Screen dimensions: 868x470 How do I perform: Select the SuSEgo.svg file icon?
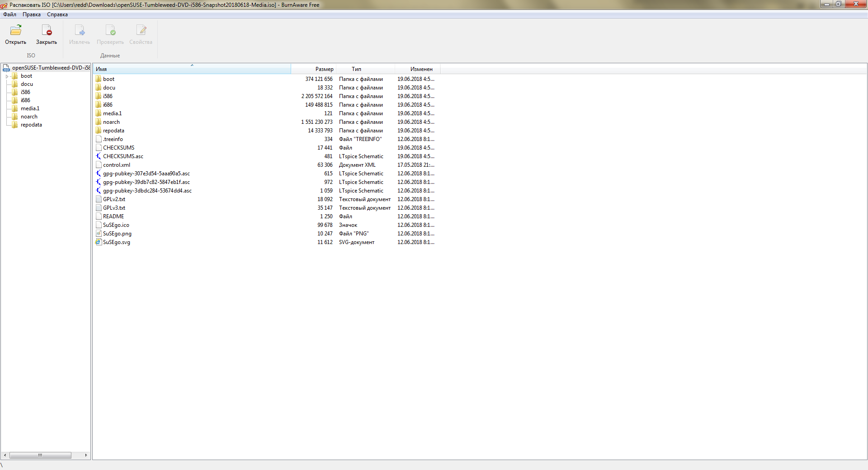(x=99, y=242)
